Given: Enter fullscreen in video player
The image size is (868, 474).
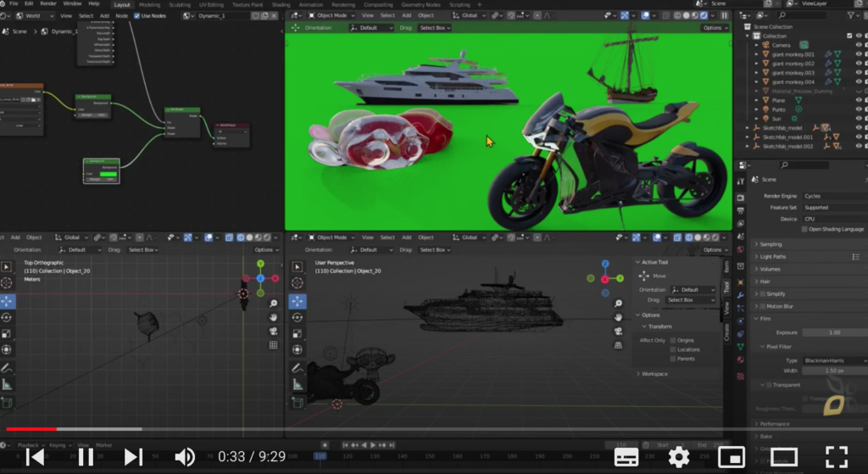Looking at the screenshot, I should click(x=837, y=457).
